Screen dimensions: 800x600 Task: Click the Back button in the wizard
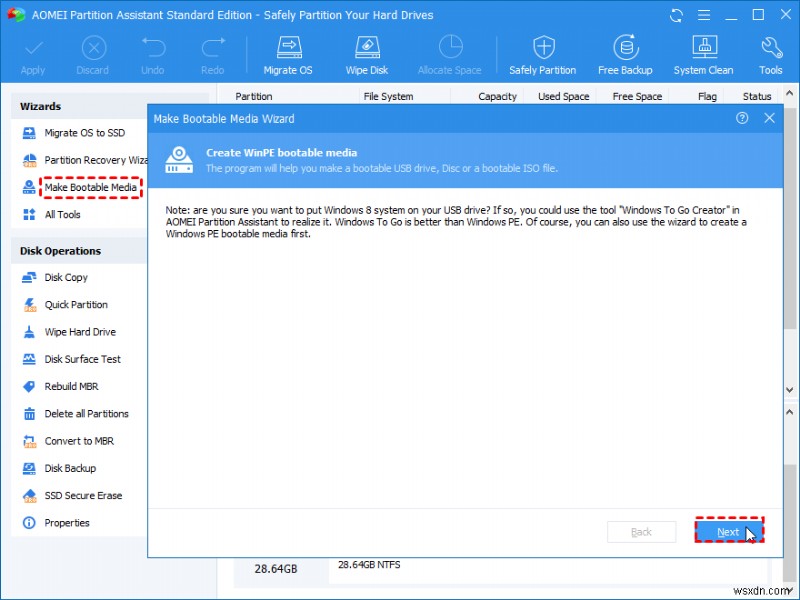click(x=641, y=531)
